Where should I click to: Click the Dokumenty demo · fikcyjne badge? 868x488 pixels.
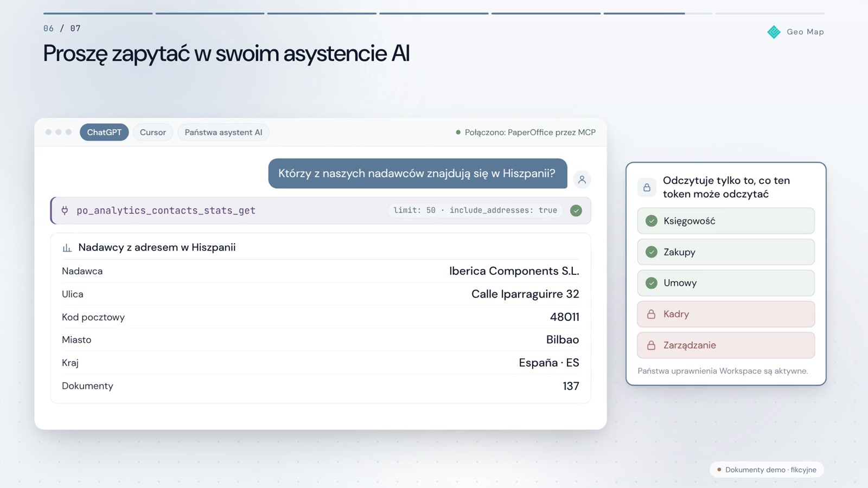pyautogui.click(x=767, y=470)
